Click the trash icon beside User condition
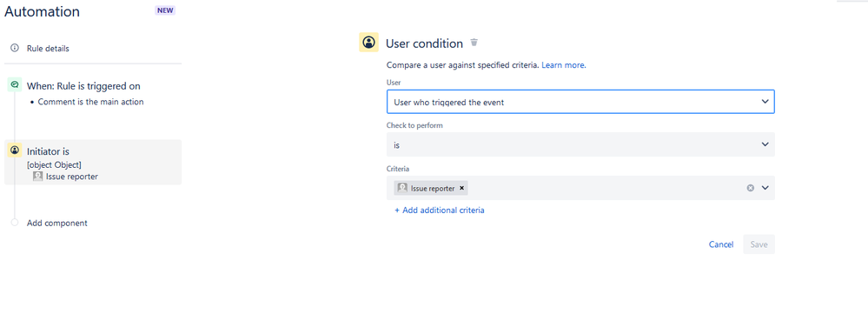 pos(474,43)
